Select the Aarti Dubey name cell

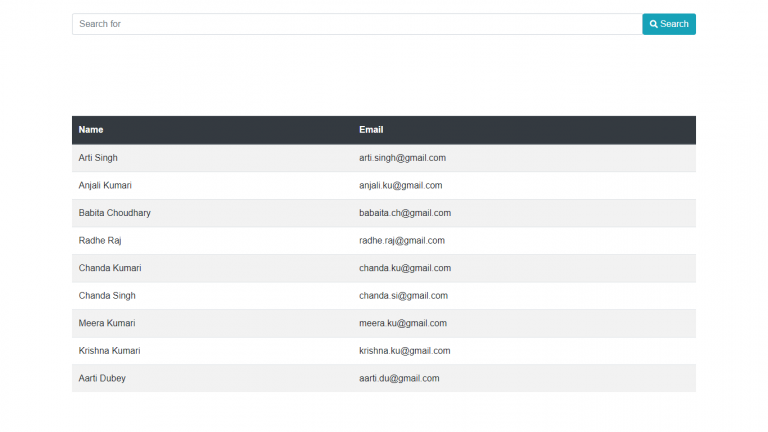coord(102,378)
